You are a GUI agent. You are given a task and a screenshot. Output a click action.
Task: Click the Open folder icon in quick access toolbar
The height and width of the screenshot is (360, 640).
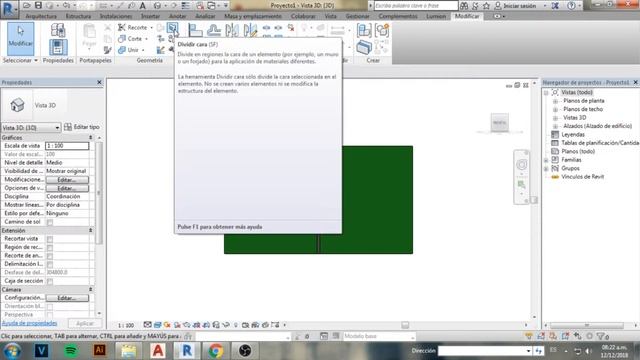pos(27,6)
